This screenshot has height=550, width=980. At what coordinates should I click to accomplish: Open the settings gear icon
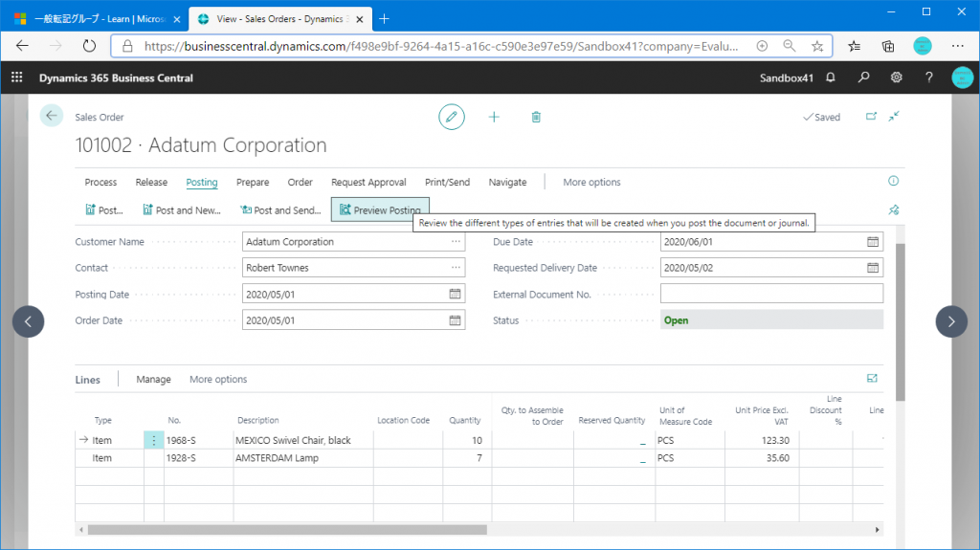(x=896, y=77)
